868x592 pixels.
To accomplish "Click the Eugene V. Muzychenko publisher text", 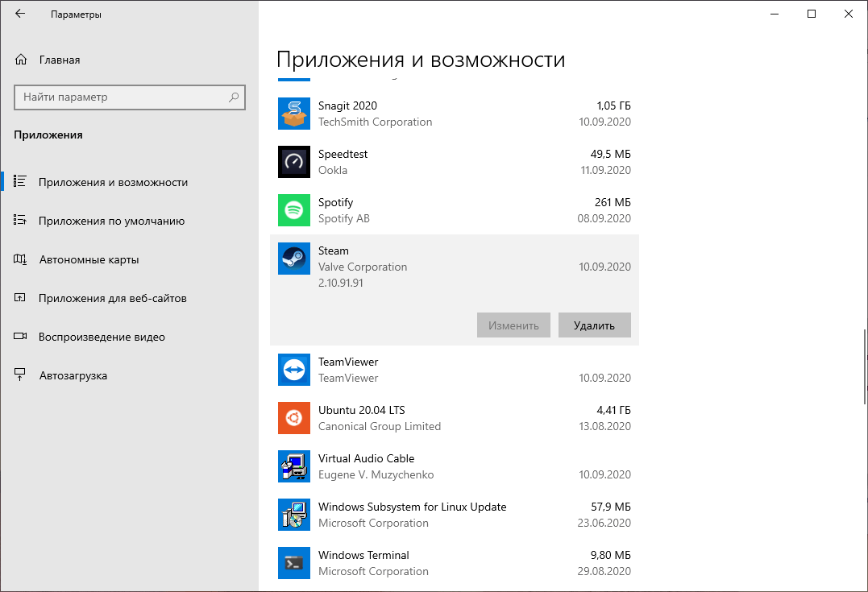I will (x=376, y=474).
